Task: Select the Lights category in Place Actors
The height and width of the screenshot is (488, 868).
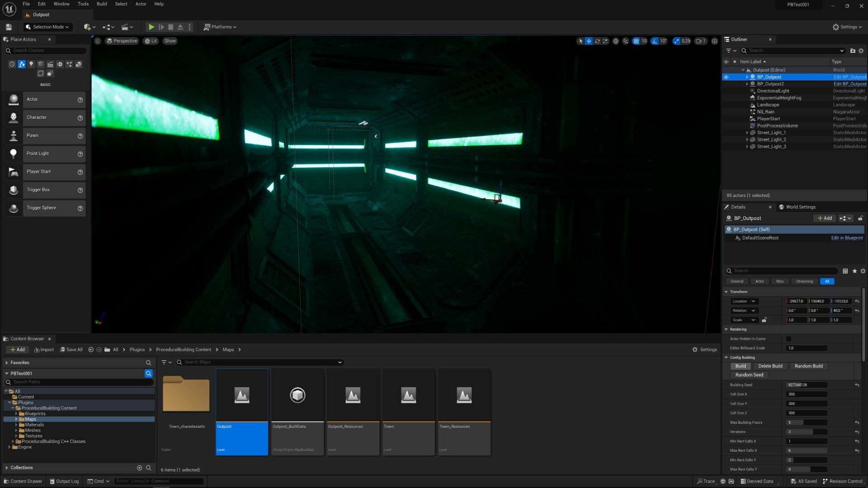Action: coord(31,64)
